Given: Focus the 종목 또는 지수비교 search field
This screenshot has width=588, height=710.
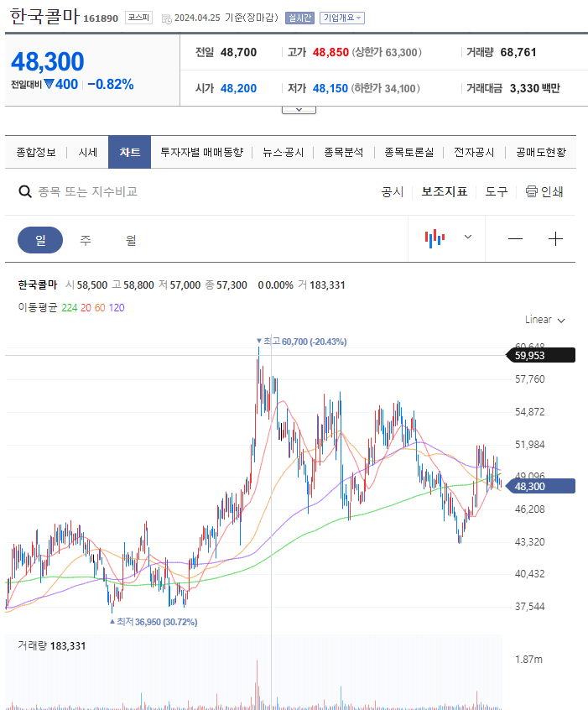Looking at the screenshot, I should coord(87,191).
